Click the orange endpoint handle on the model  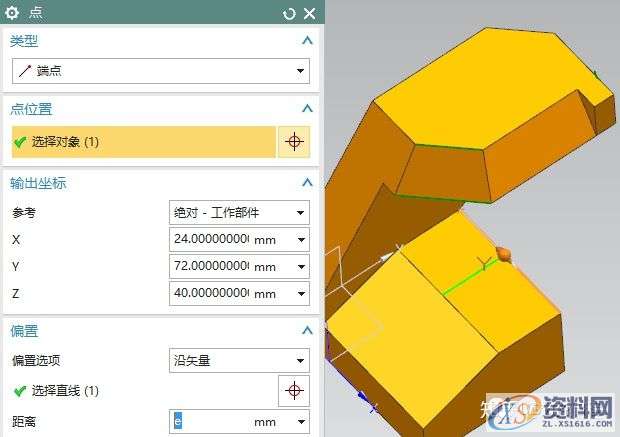coord(503,253)
